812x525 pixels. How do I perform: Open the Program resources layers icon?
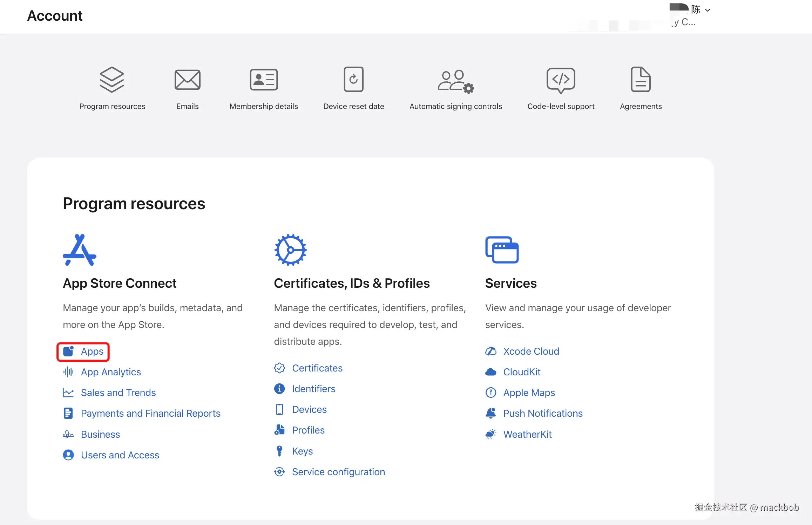click(112, 80)
